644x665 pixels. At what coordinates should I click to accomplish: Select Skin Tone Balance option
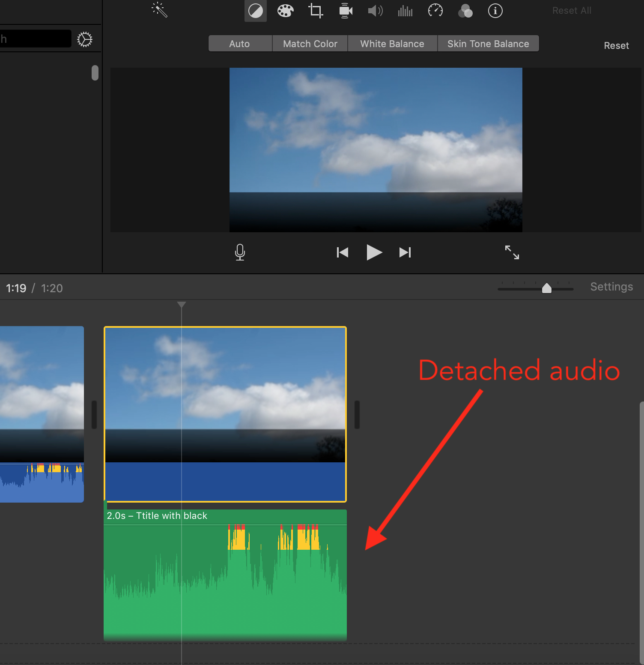488,44
